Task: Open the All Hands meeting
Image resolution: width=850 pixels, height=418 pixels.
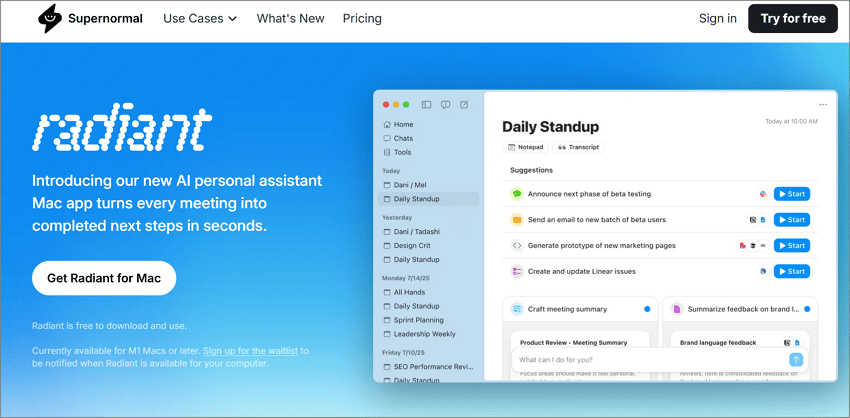Action: [428, 292]
